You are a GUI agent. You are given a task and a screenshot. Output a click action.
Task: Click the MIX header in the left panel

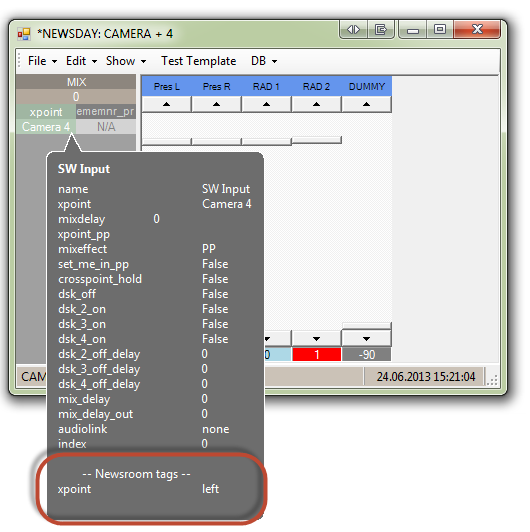click(76, 82)
